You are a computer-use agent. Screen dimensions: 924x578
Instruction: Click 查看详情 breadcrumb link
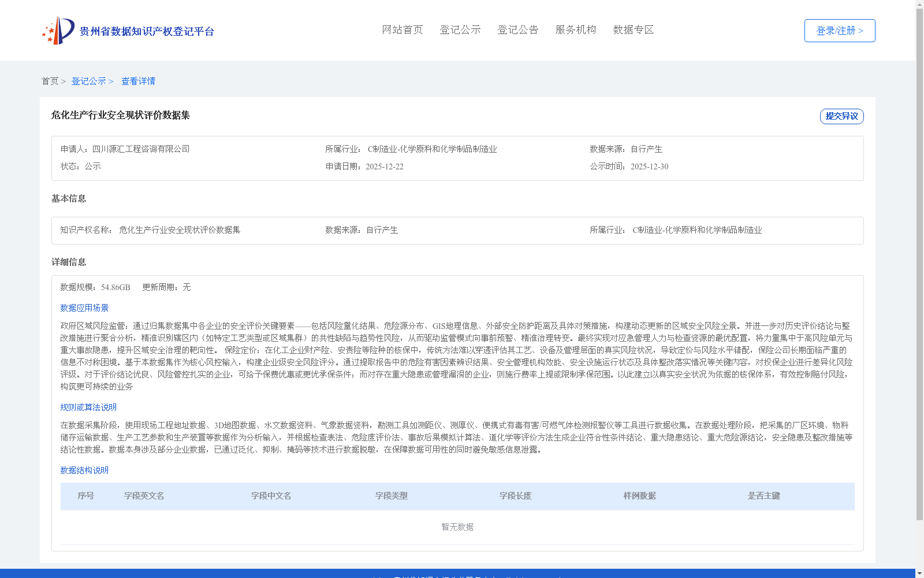[138, 81]
